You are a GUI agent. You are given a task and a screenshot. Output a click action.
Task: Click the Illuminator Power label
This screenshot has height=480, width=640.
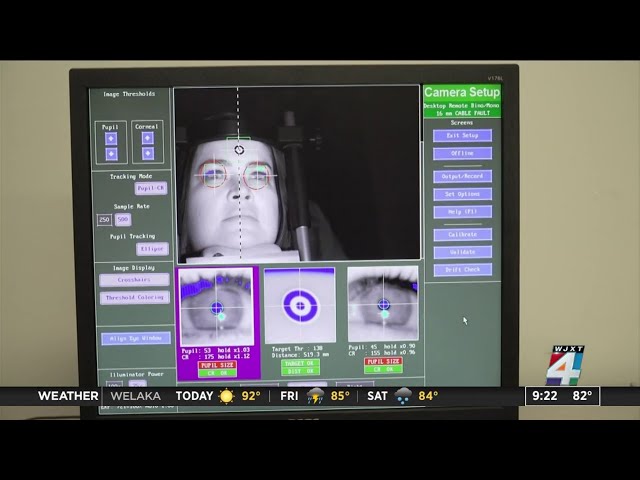[136, 374]
